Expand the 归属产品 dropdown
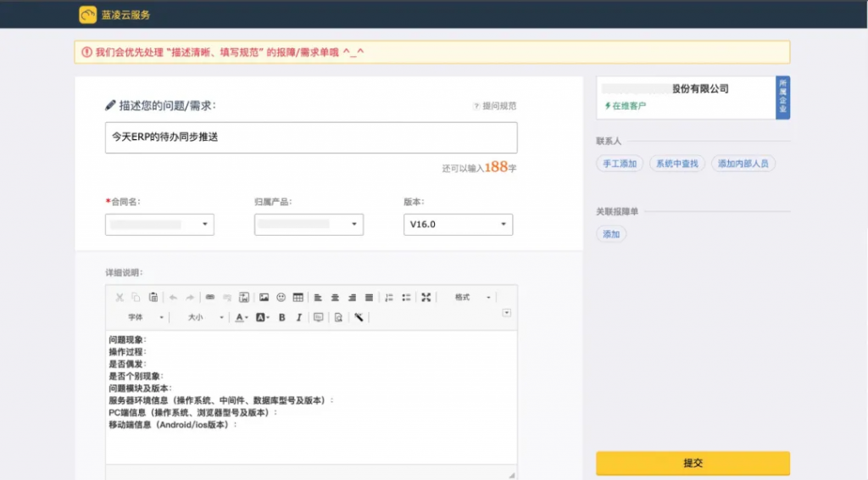The width and height of the screenshot is (868, 480). 309,225
